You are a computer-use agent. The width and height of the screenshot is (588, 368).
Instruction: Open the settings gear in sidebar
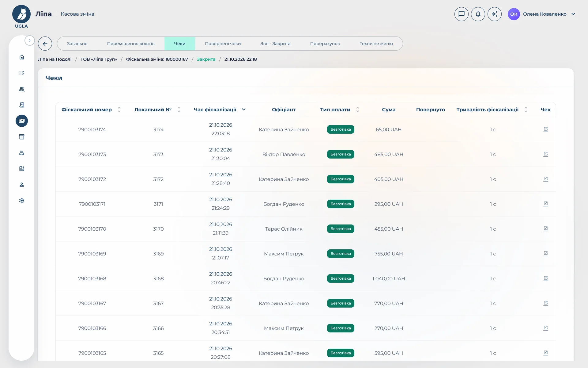(22, 201)
